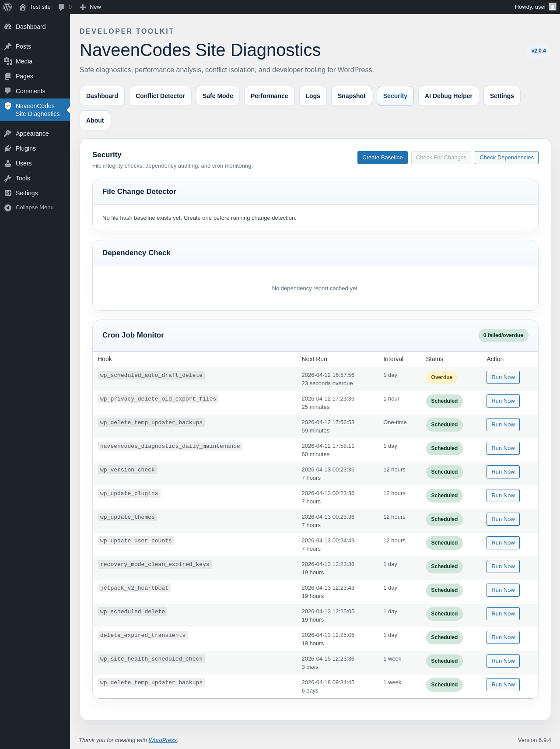Switch to the plugin's Dashboard tab
560x749 pixels.
click(102, 96)
